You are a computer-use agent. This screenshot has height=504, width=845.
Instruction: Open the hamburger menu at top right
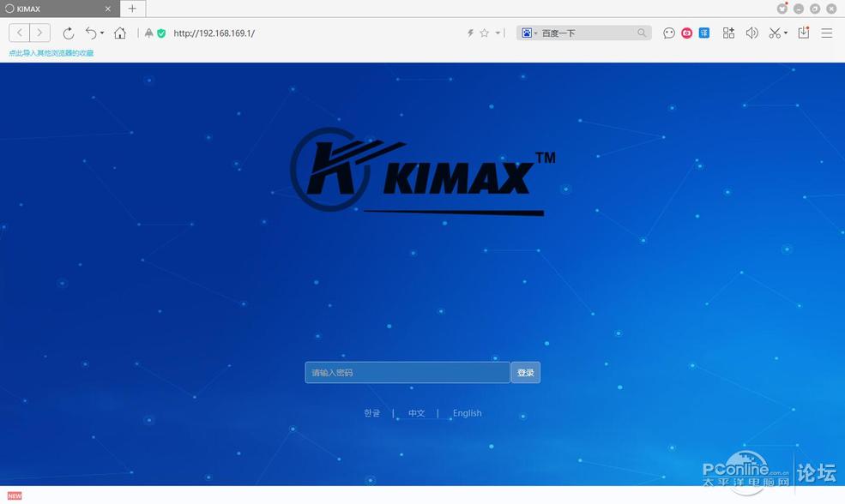pos(826,33)
